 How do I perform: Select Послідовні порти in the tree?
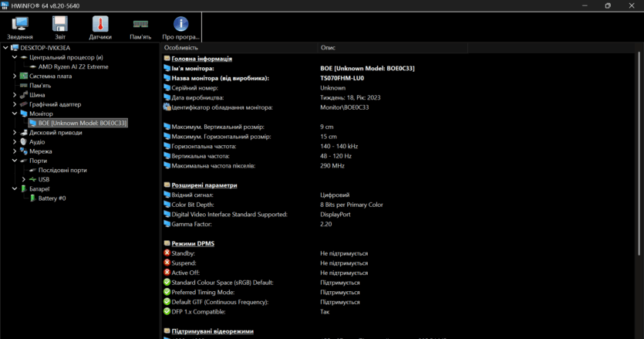click(62, 170)
